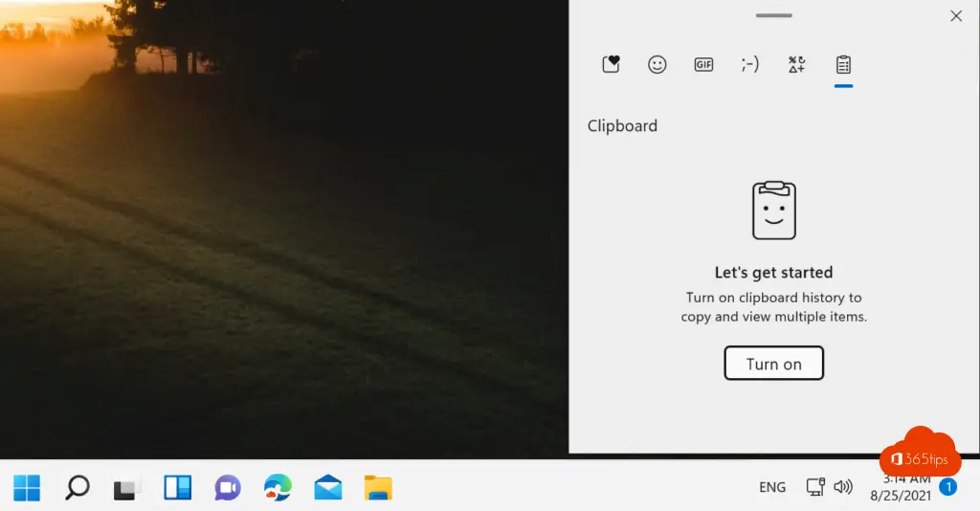Viewport: 980px width, 511px height.
Task: Launch Microsoft Edge browser
Action: tap(278, 488)
